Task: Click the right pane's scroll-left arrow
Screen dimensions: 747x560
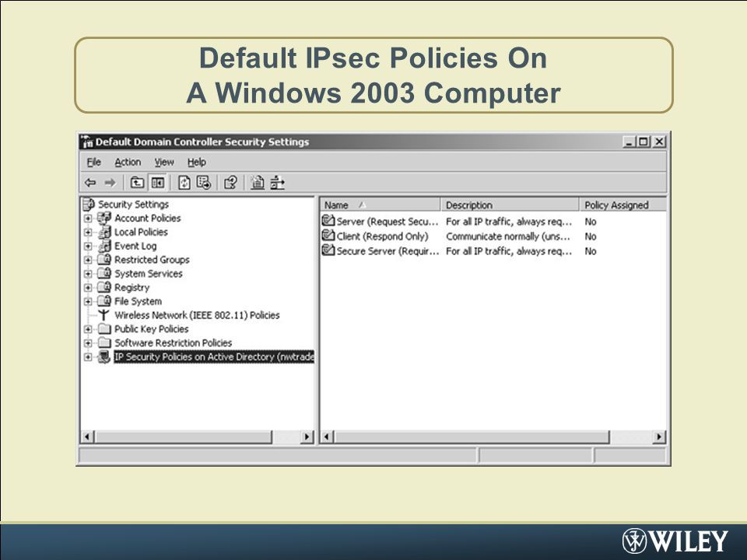Action: point(328,436)
